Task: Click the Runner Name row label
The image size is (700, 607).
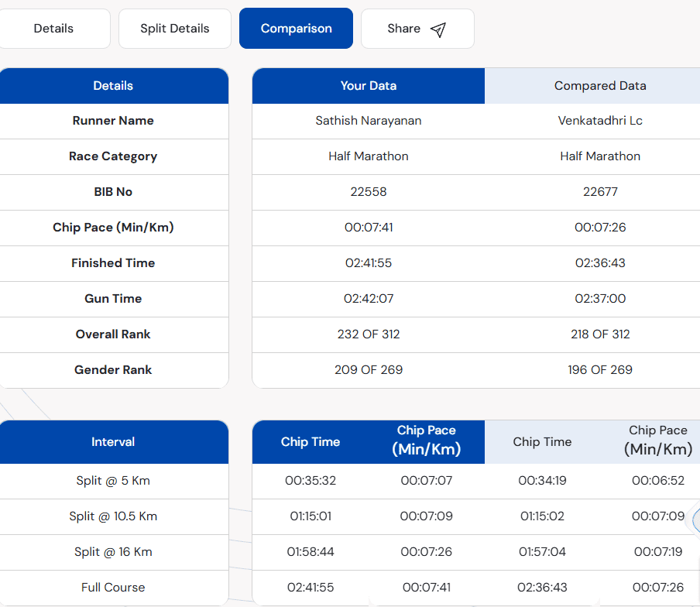Action: point(113,121)
